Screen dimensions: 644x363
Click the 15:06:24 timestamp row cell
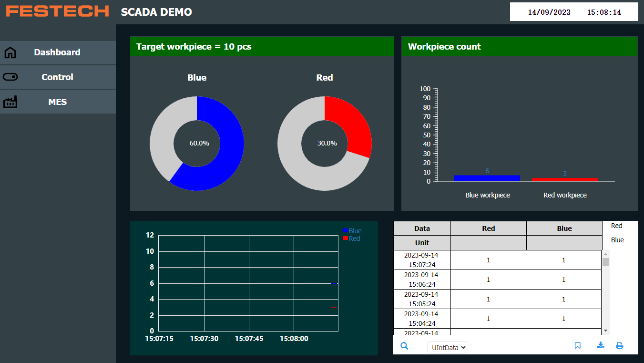[421, 280]
